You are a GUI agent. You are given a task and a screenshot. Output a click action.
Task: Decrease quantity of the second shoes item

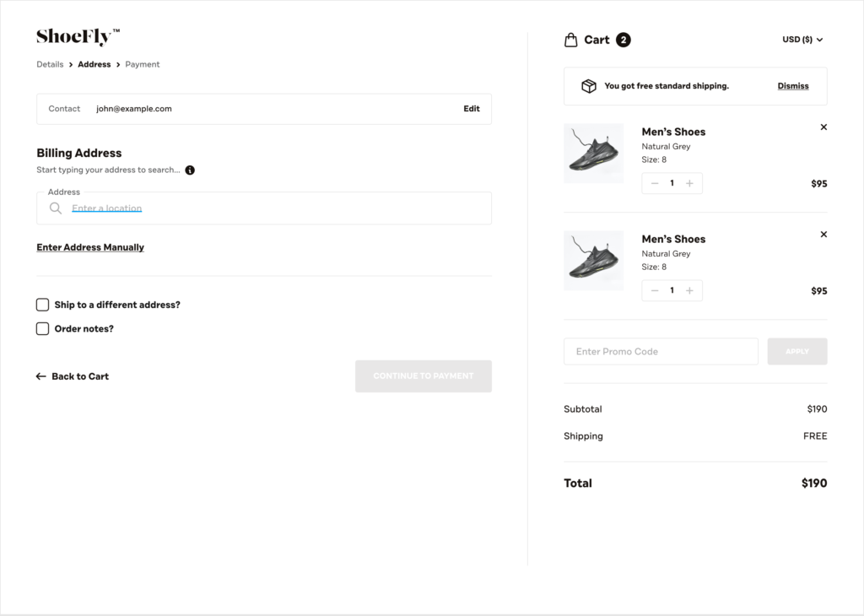tap(655, 290)
